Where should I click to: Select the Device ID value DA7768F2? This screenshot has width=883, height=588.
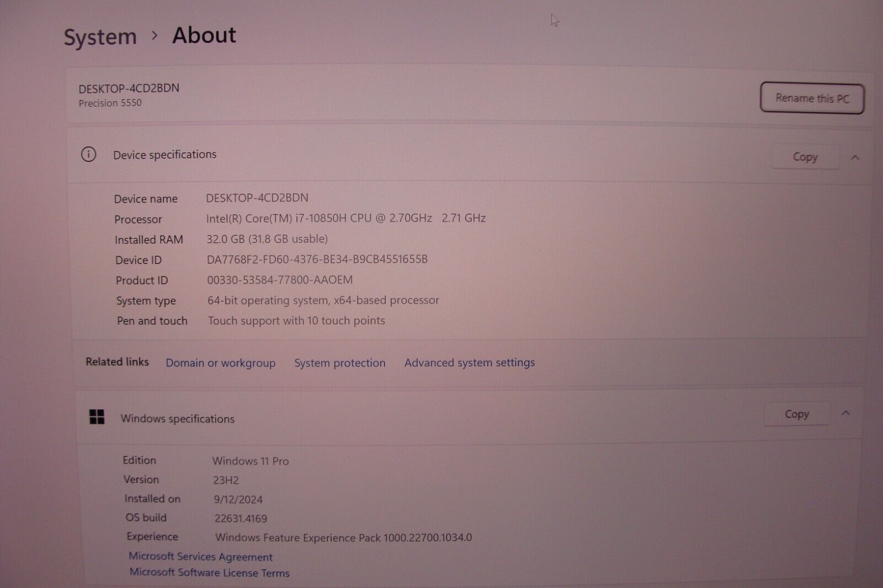pyautogui.click(x=317, y=259)
